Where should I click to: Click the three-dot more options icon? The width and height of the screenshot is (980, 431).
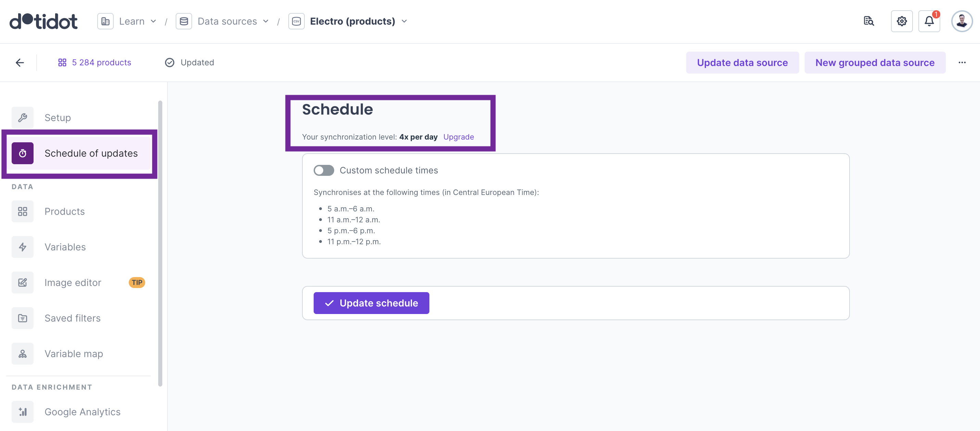(962, 62)
